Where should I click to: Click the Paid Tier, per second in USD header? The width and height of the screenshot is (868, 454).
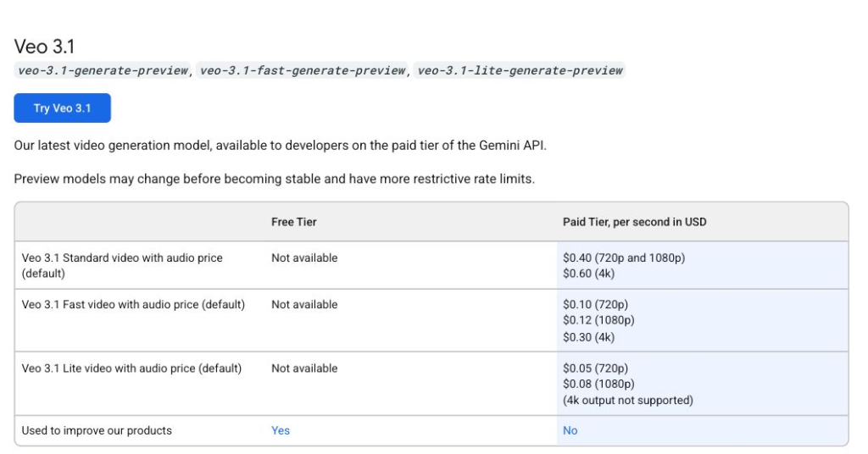(634, 222)
